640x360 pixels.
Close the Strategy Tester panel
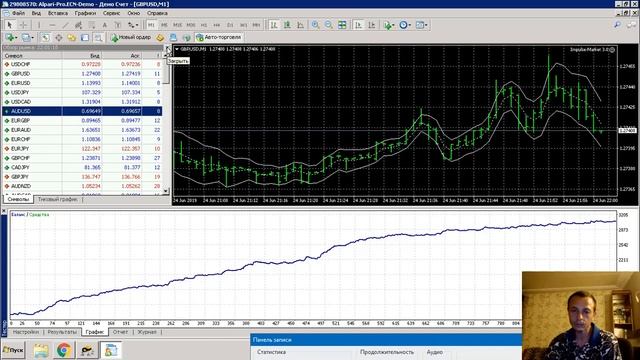click(4, 211)
